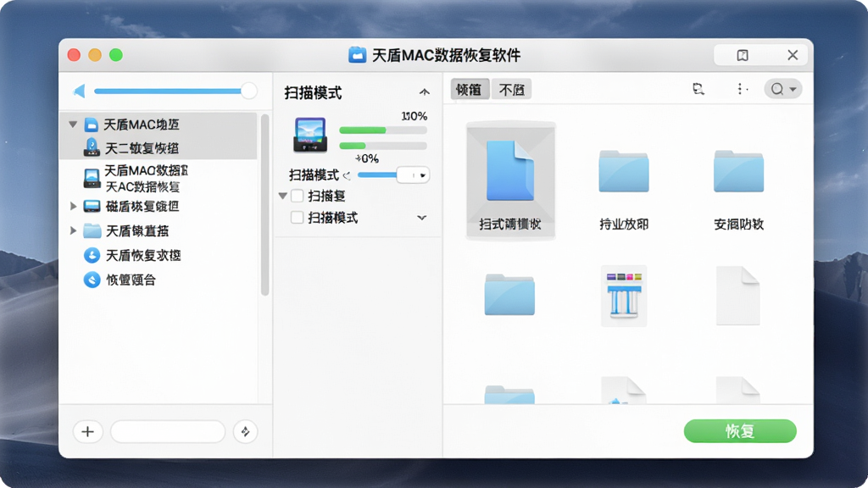Click the sidebar vertical scrollbar

[264, 205]
